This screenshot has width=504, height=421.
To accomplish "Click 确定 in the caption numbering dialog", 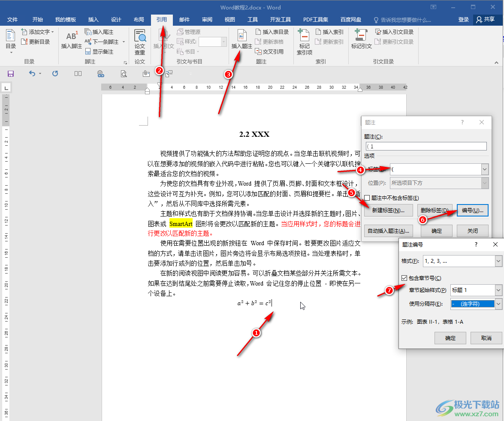I will (450, 338).
